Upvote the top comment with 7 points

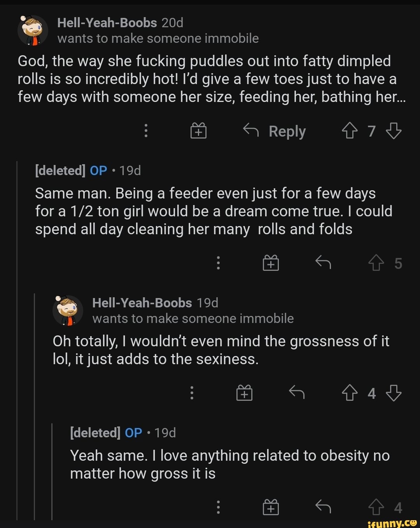coord(349,131)
